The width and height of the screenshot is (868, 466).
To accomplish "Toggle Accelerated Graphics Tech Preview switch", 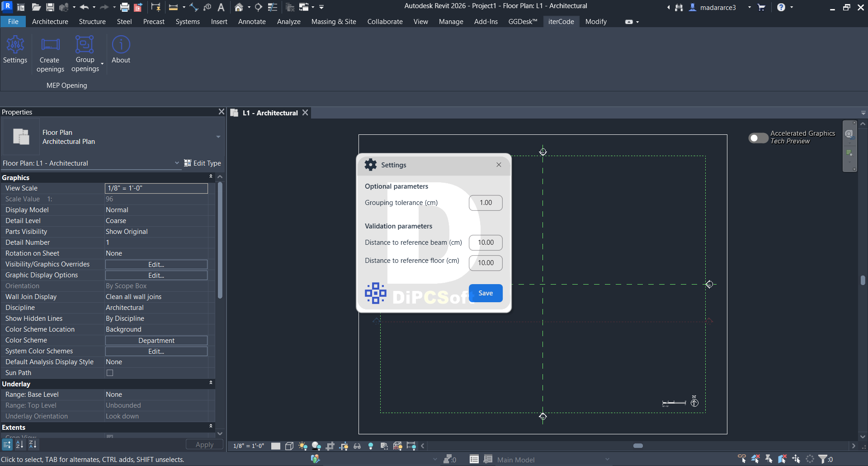I will [x=758, y=138].
